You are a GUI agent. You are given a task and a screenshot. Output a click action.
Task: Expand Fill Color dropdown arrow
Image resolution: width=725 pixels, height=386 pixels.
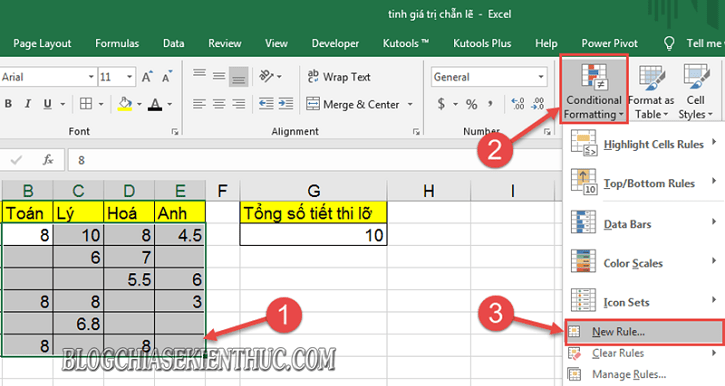139,104
